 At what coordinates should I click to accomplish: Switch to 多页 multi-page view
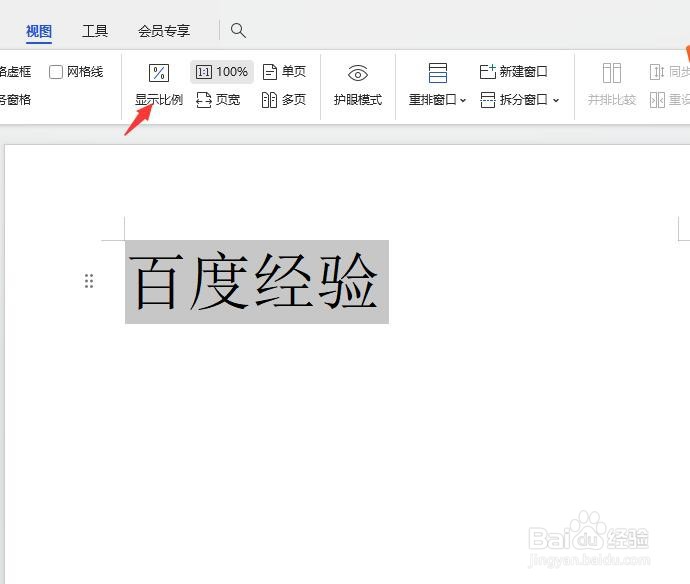[x=284, y=100]
